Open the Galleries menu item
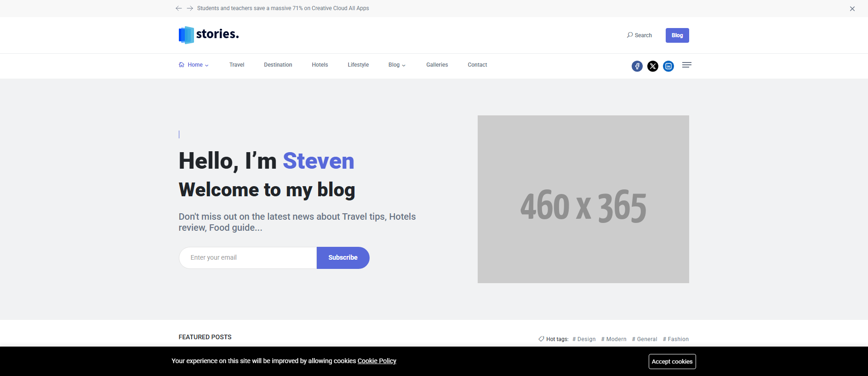 click(x=437, y=65)
